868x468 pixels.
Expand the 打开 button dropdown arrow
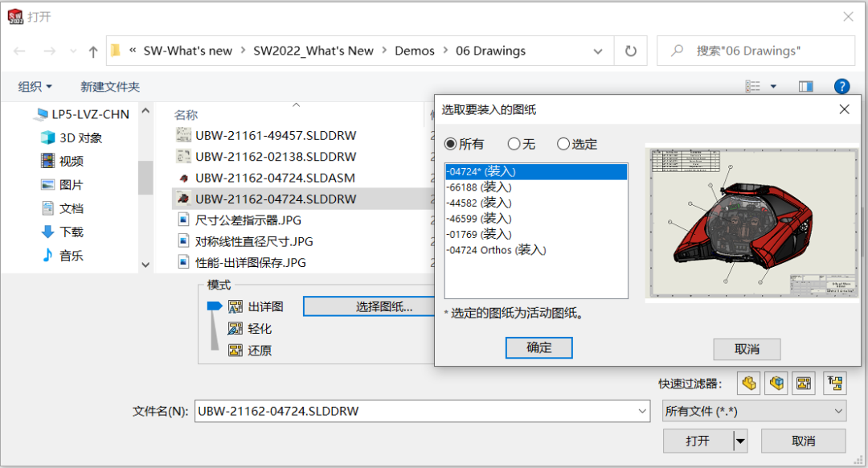(x=740, y=441)
